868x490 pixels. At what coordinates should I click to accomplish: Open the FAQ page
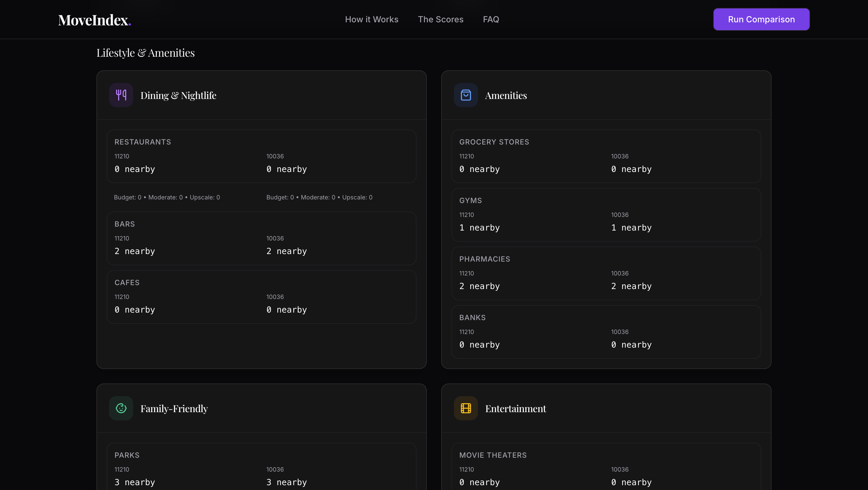491,19
